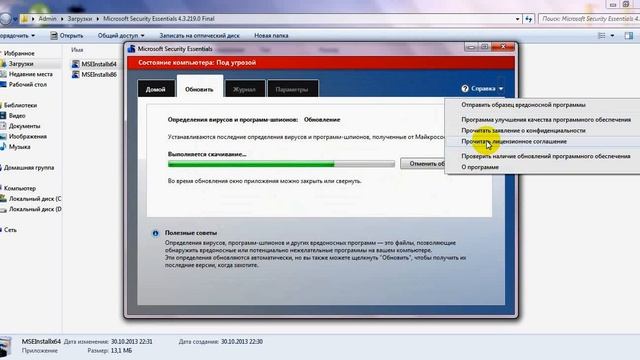
Task: Click the Microsoft Security Essentials title bar icon
Action: pos(131,49)
